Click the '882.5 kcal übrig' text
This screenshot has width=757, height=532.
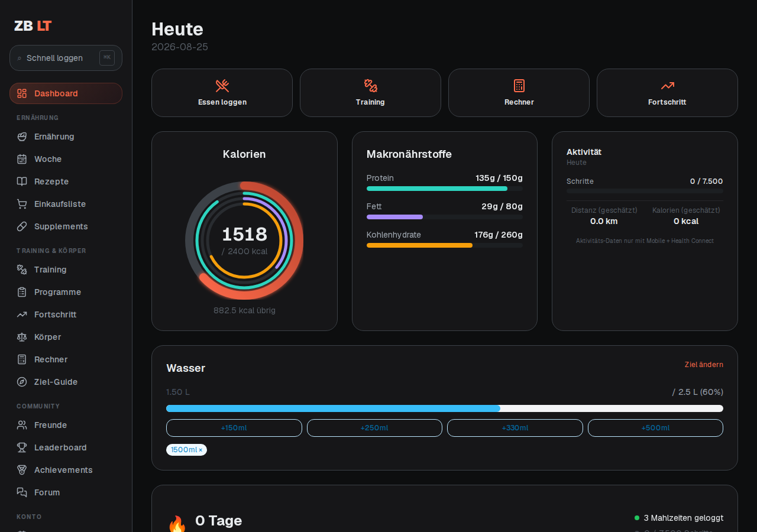[244, 310]
